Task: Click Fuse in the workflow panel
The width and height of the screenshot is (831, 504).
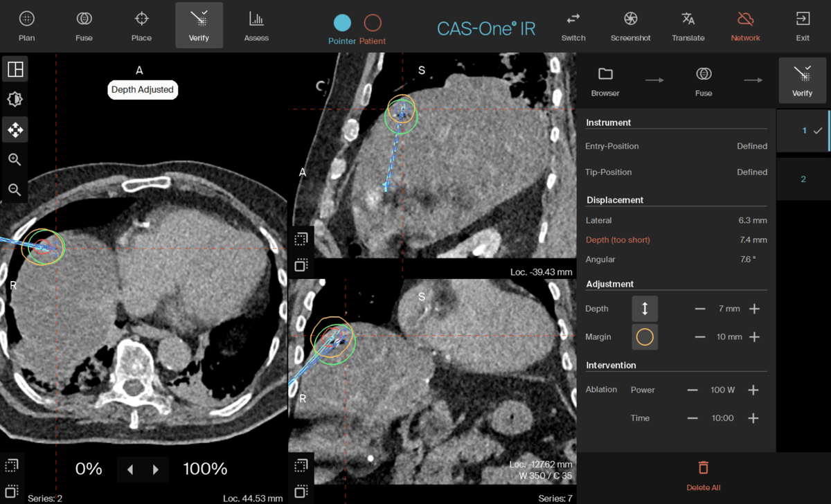Action: click(704, 81)
